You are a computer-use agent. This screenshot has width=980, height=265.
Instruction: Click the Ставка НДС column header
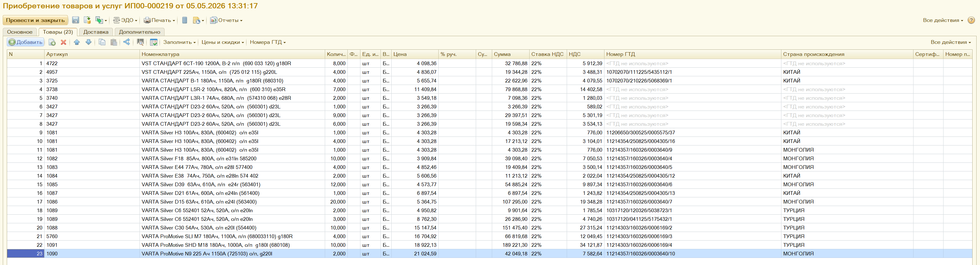tap(548, 54)
